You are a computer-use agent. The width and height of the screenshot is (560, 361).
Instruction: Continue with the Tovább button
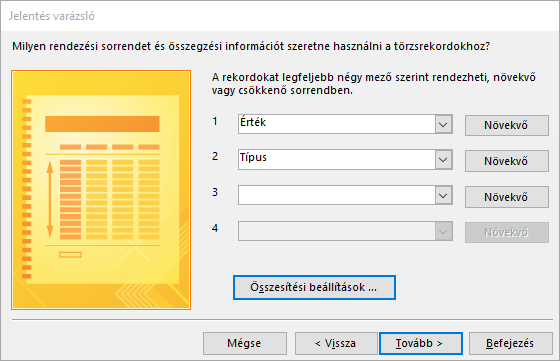coord(421,344)
